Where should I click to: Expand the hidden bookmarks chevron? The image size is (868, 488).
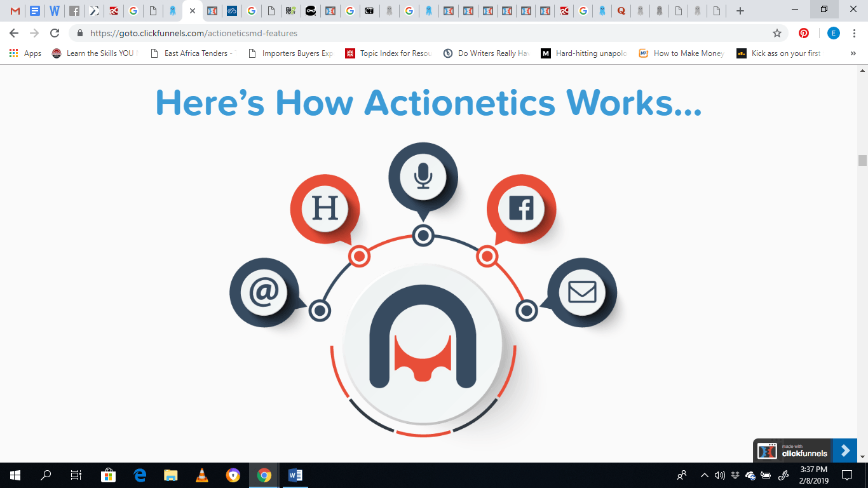pyautogui.click(x=853, y=53)
